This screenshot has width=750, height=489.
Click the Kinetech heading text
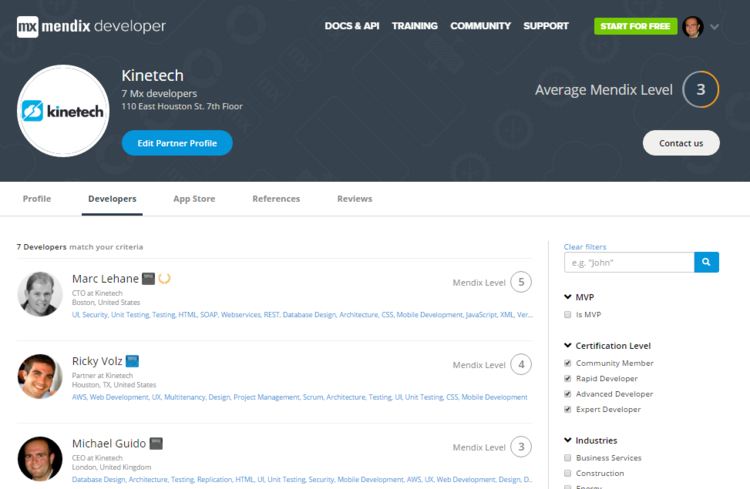tap(152, 75)
